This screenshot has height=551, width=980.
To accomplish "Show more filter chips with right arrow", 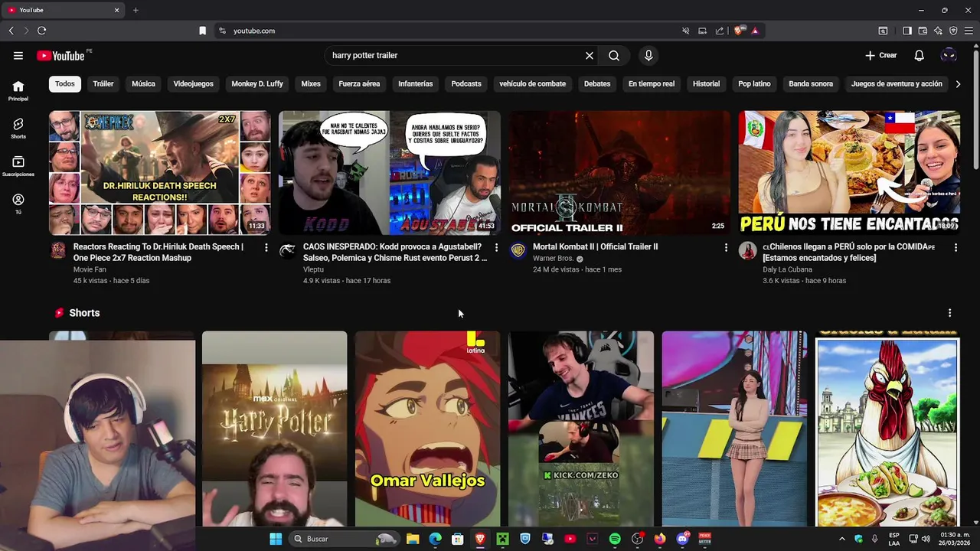I will (958, 83).
